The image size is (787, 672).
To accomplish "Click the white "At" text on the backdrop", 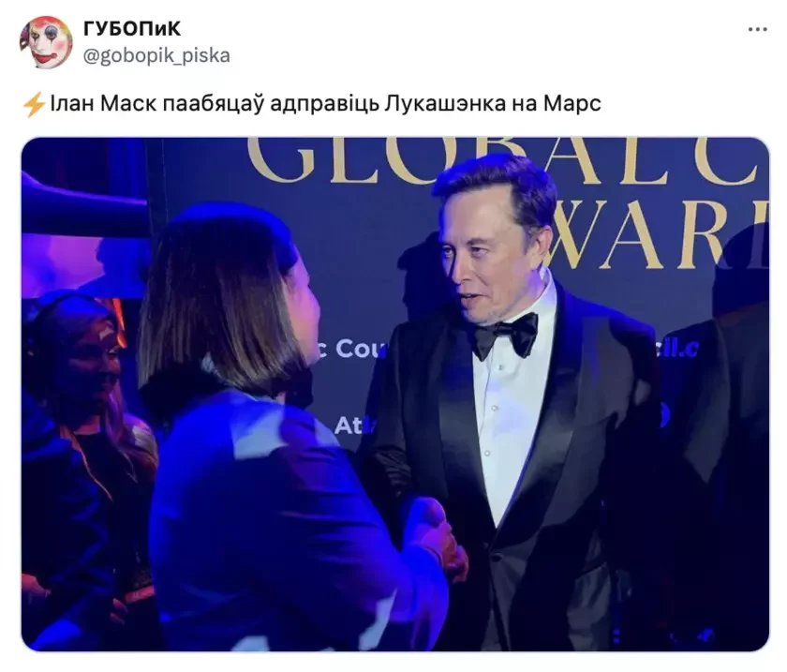I will coord(348,426).
